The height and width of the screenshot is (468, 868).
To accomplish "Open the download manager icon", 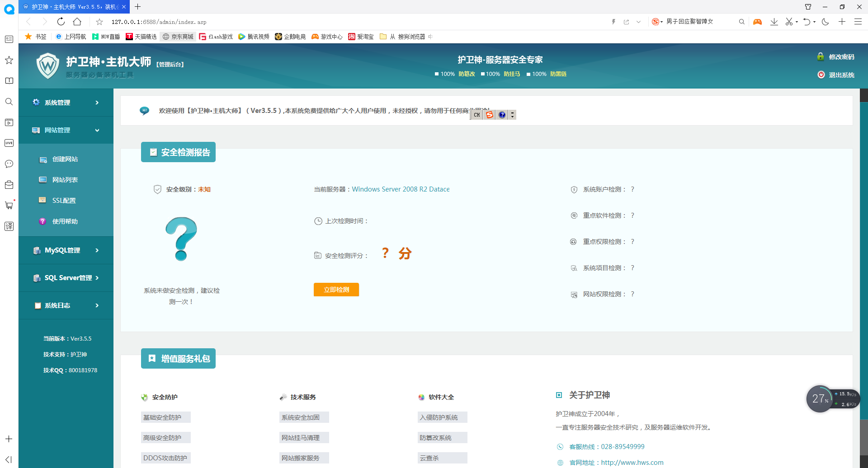I will point(774,21).
